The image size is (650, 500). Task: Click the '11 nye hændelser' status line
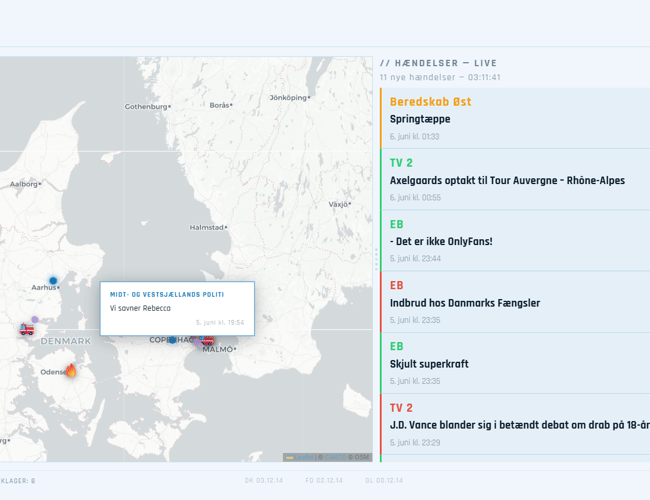pyautogui.click(x=440, y=77)
